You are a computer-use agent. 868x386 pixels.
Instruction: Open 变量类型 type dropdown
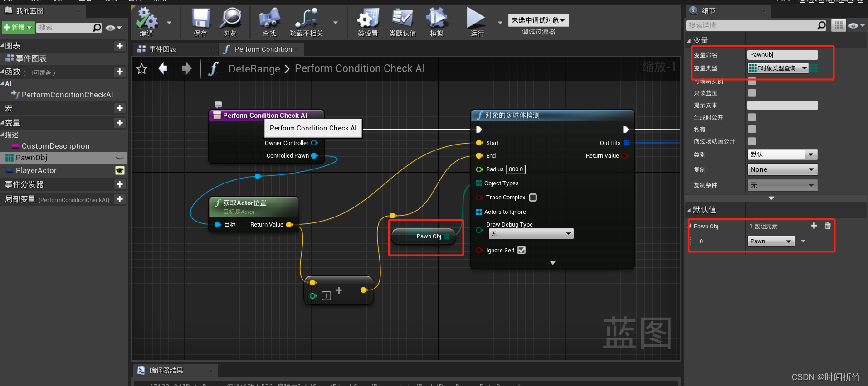pyautogui.click(x=778, y=68)
